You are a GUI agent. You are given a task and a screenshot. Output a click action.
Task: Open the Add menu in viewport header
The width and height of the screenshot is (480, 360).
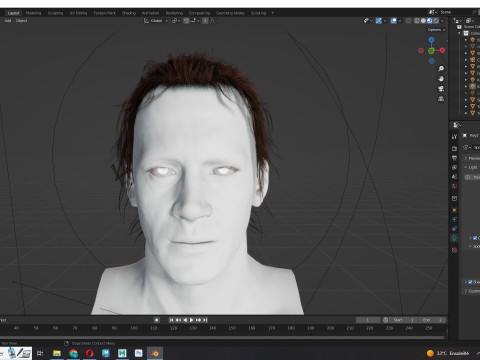tap(8, 21)
